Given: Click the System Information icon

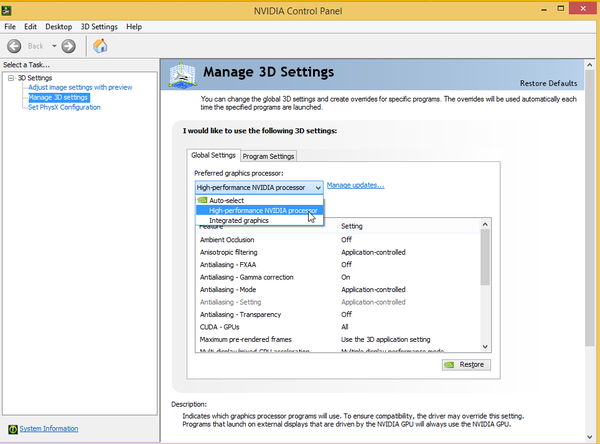Looking at the screenshot, I should [x=11, y=429].
